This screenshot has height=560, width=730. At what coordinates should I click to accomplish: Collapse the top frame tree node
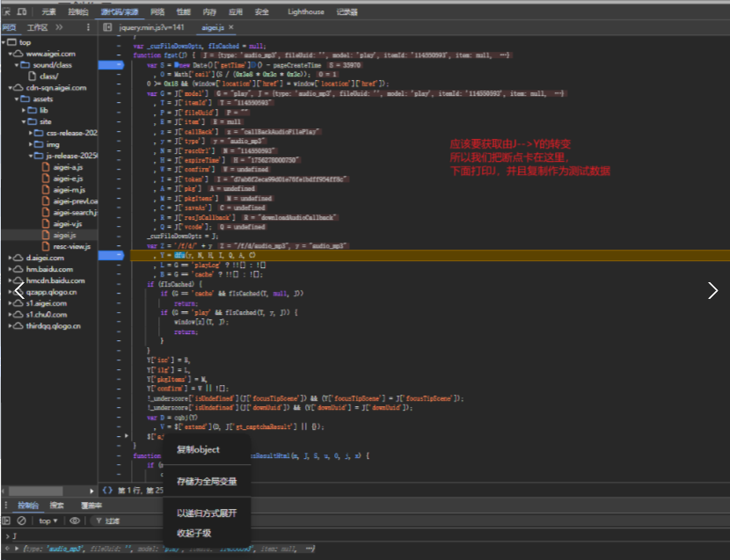coord(4,42)
